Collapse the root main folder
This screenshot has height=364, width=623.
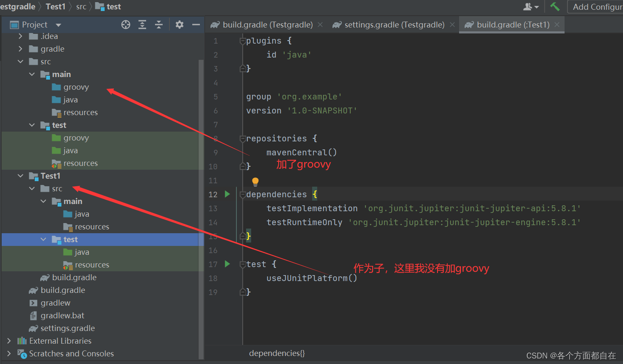32,74
